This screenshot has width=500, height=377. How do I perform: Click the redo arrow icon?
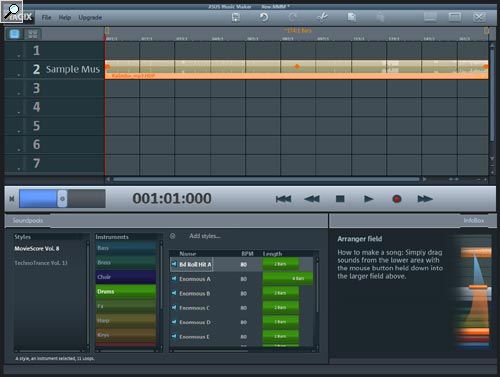(x=293, y=17)
